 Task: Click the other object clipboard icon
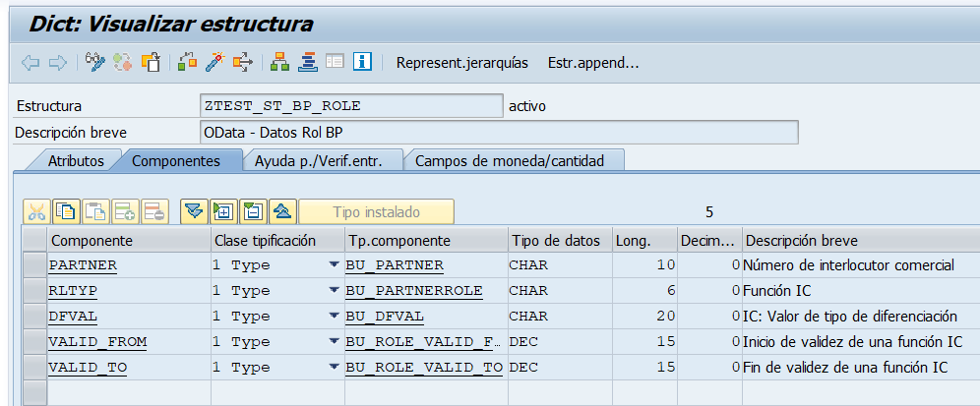click(x=151, y=63)
